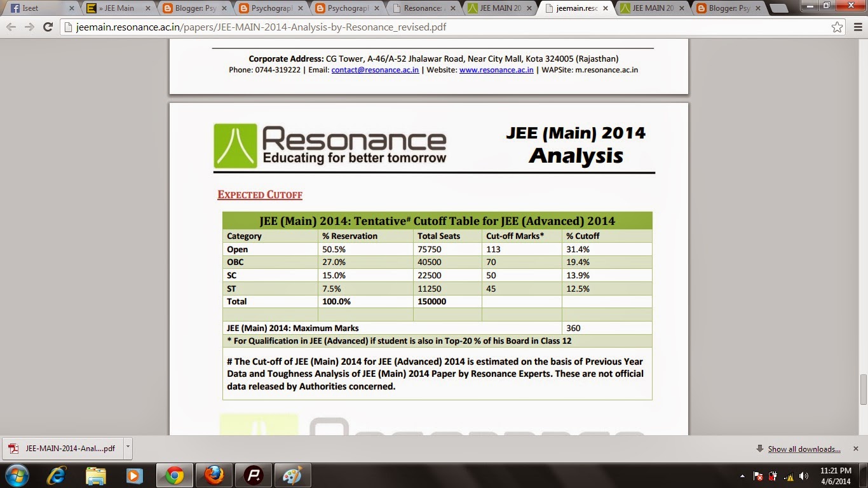
Task: Click the battery power tray icon
Action: pos(773,475)
